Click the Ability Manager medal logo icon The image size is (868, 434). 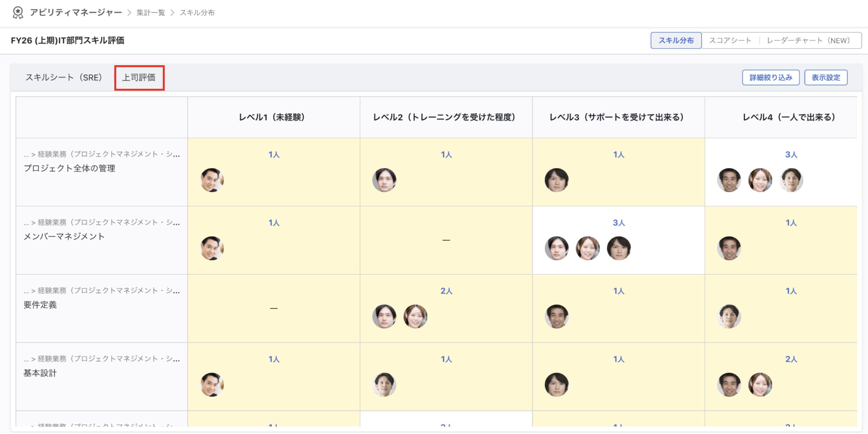pyautogui.click(x=17, y=13)
